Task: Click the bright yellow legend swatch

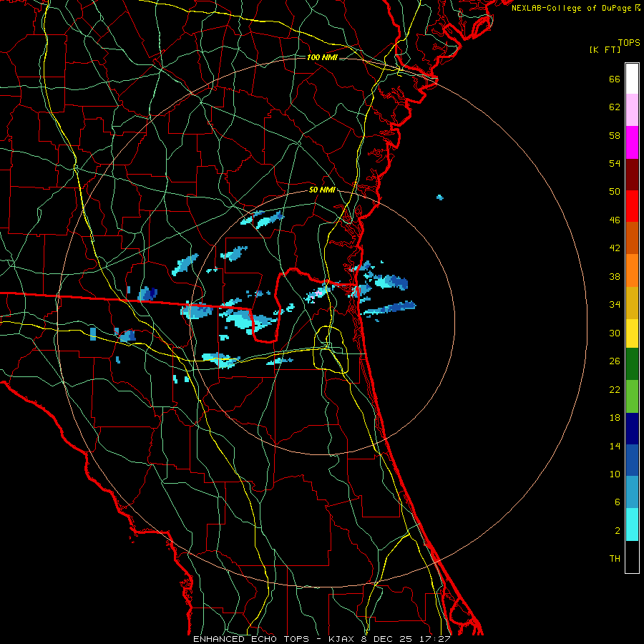Action: tap(632, 333)
